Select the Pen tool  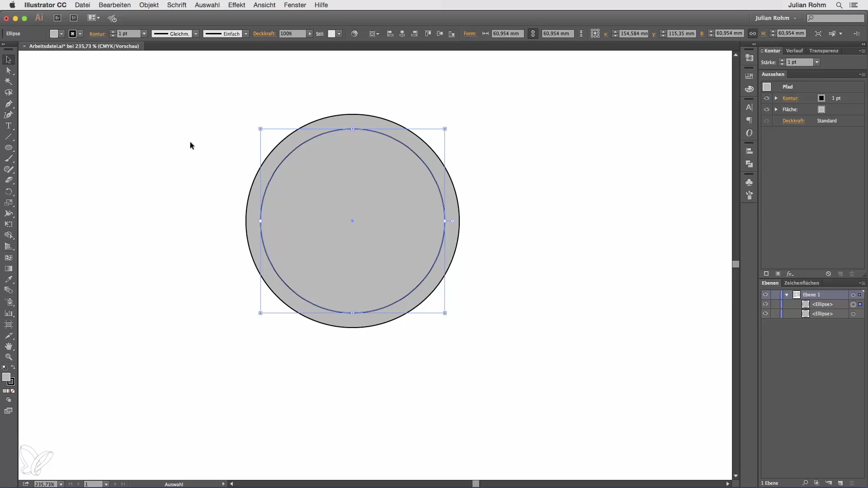(x=9, y=104)
